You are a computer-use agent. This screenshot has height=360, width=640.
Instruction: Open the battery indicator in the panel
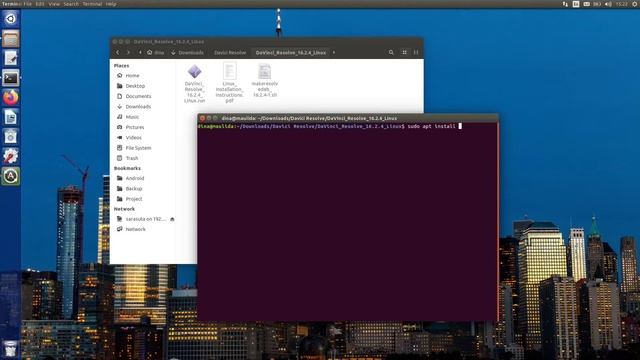point(597,4)
